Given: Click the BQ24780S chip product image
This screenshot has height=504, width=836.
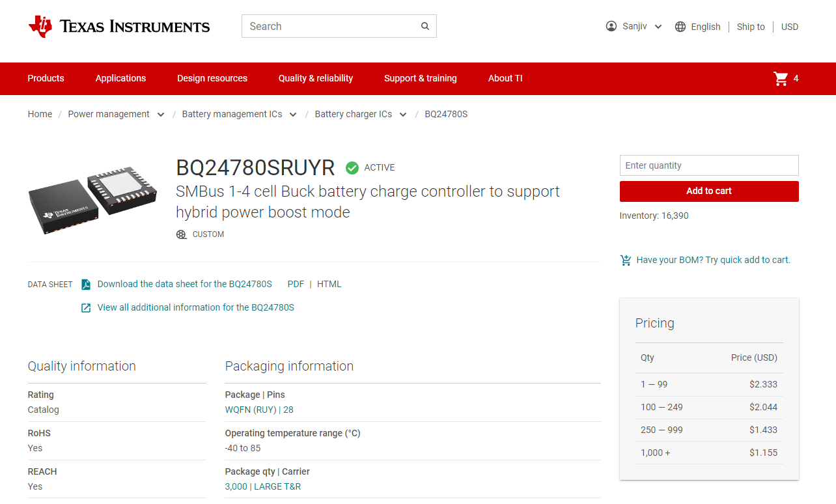Looking at the screenshot, I should [92, 201].
